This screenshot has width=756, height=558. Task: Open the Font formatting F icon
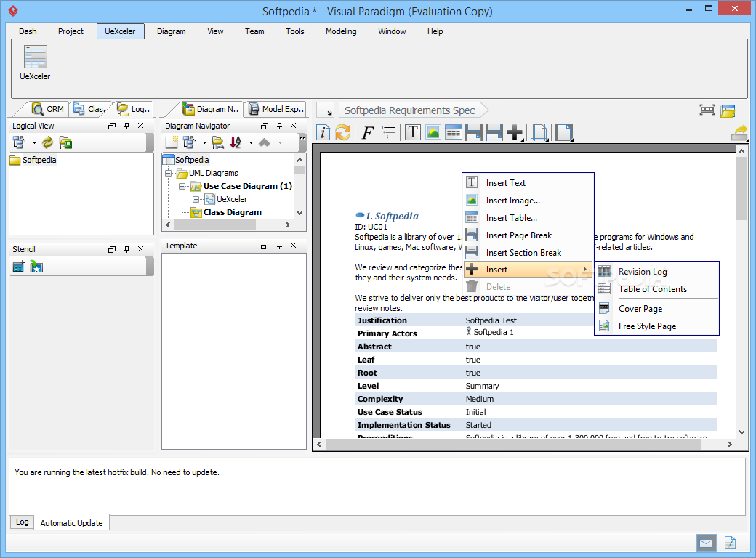(x=368, y=132)
